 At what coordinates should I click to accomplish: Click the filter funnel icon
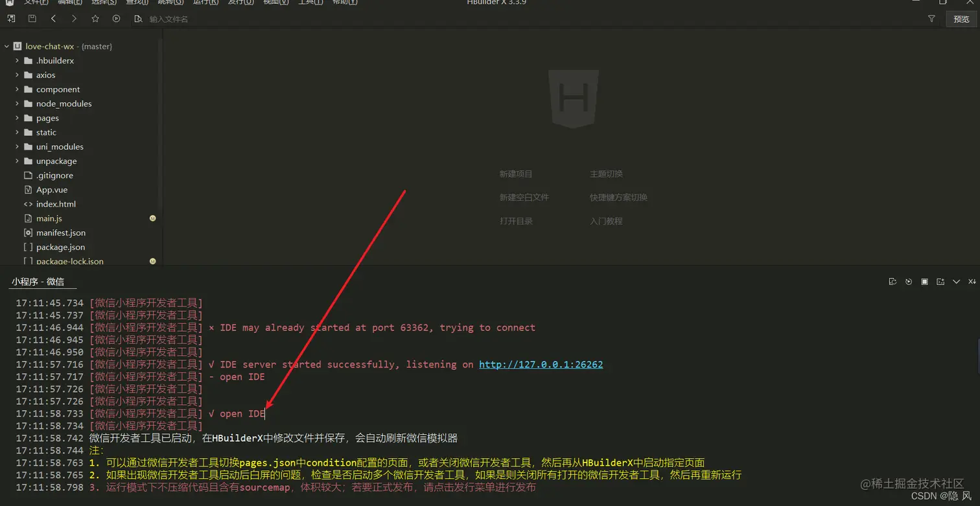(x=931, y=19)
